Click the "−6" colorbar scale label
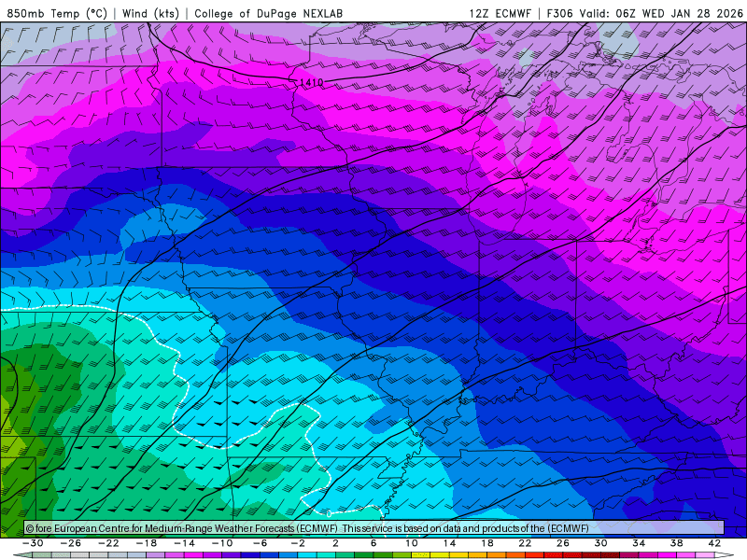The height and width of the screenshot is (560, 747). (261, 543)
